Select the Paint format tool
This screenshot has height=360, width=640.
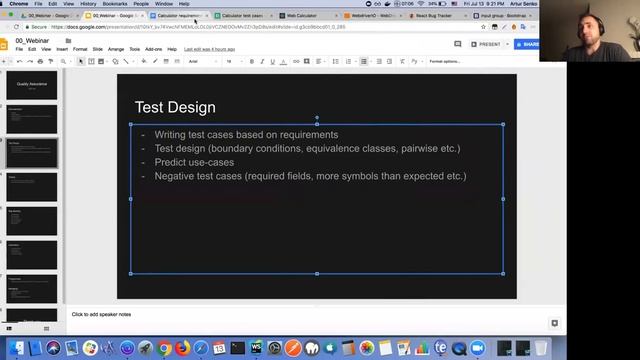pos(51,61)
